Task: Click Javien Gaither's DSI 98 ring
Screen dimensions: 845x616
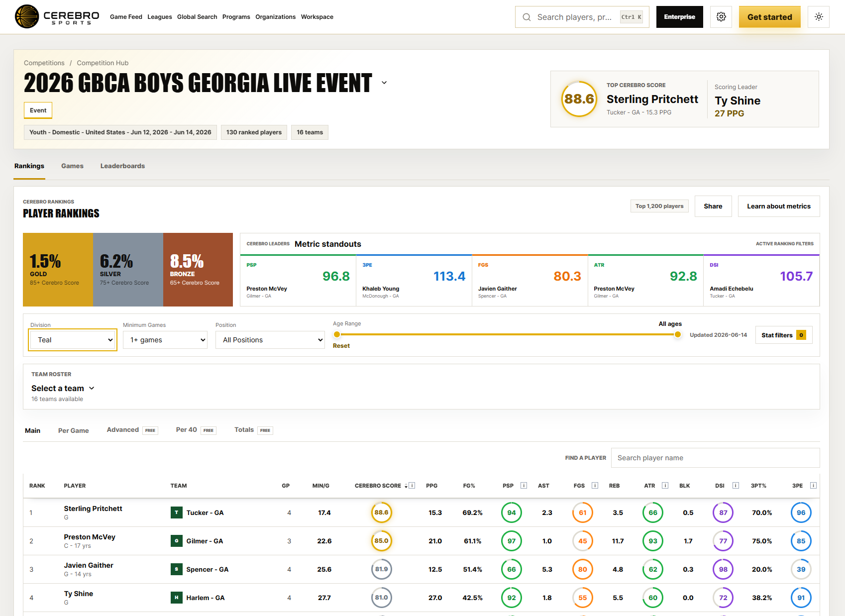Action: pos(723,569)
